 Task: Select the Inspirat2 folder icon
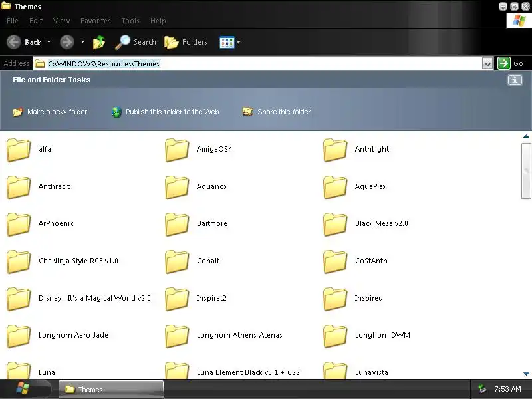coord(177,299)
